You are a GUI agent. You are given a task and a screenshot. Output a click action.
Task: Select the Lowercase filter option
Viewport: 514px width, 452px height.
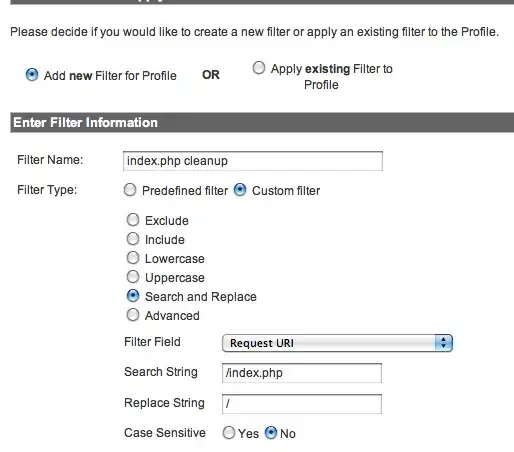point(133,258)
